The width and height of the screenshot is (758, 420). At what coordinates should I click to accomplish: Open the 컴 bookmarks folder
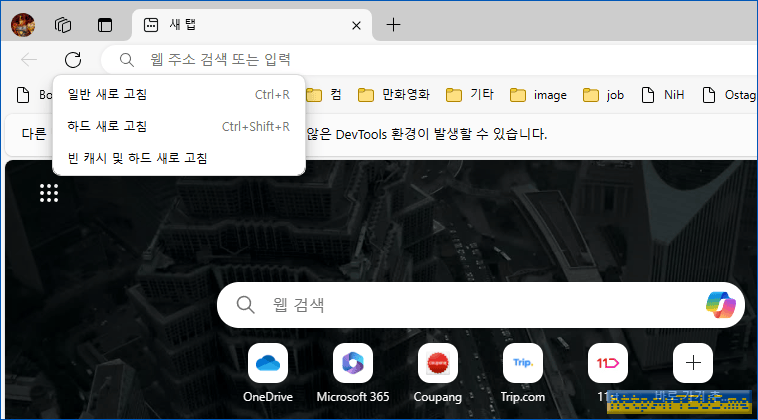[x=324, y=95]
